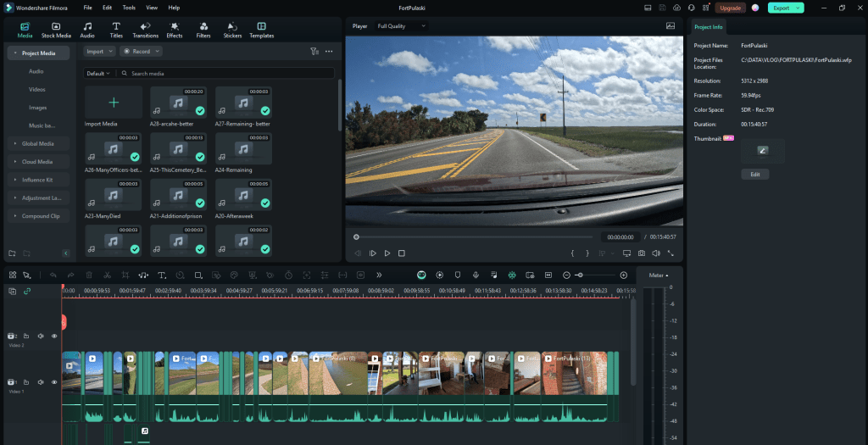The width and height of the screenshot is (868, 445).
Task: Take a snapshot with the camera icon
Action: (x=642, y=253)
